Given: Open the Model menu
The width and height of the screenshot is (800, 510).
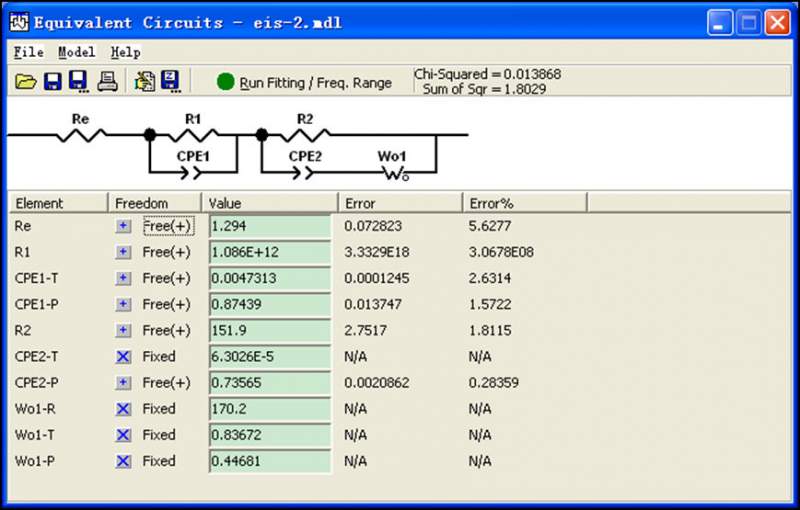Looking at the screenshot, I should coord(76,52).
